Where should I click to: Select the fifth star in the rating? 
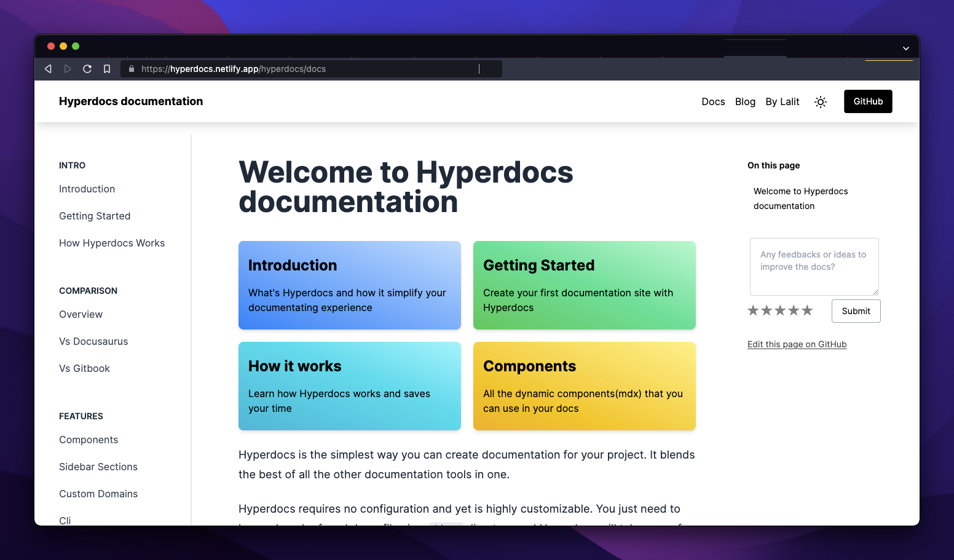pos(807,310)
